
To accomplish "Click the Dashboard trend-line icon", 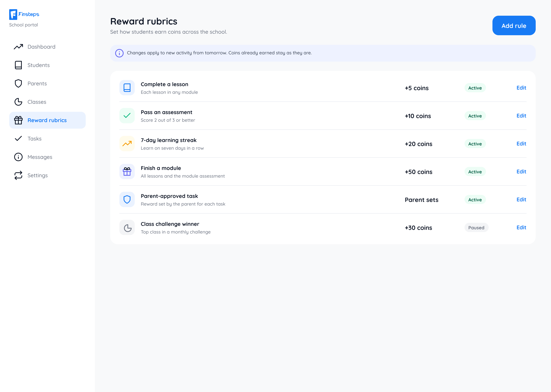I will click(18, 47).
